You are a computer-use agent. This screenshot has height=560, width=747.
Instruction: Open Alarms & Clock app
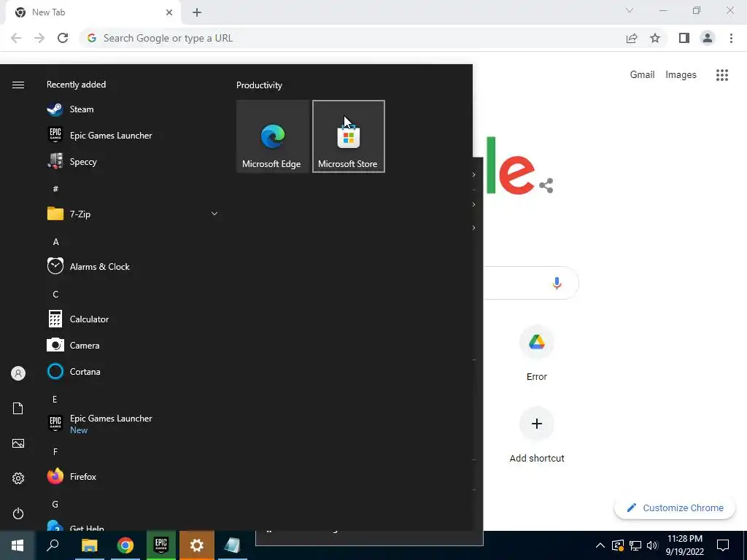[99, 266]
